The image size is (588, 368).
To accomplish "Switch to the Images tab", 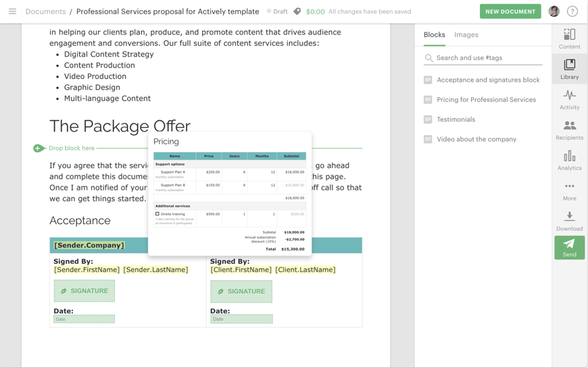I will click(x=466, y=34).
